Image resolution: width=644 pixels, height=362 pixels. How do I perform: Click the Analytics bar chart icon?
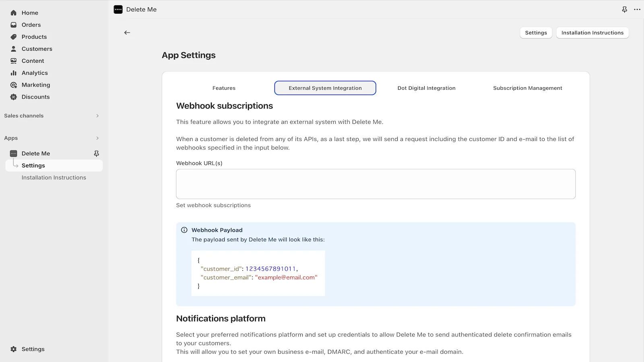[x=14, y=73]
